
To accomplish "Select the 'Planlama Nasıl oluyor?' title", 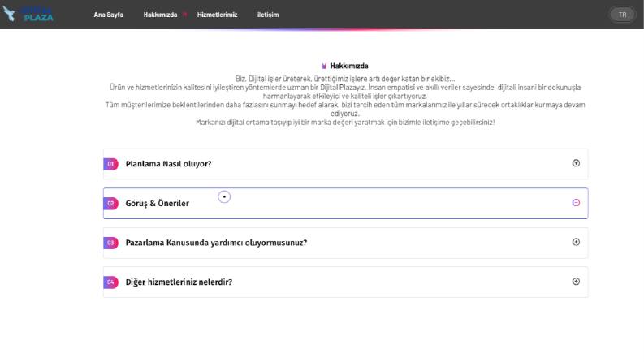I will tap(168, 164).
